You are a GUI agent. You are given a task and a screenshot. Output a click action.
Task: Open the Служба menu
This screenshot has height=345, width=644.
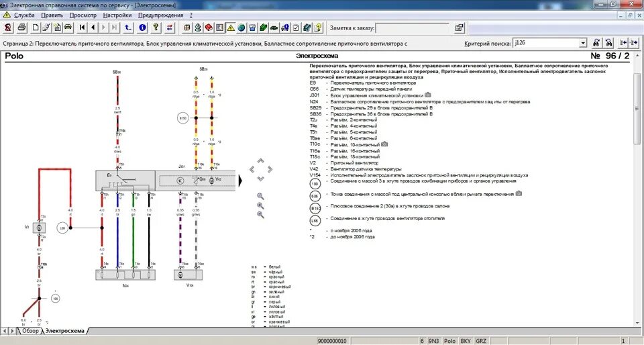point(24,15)
